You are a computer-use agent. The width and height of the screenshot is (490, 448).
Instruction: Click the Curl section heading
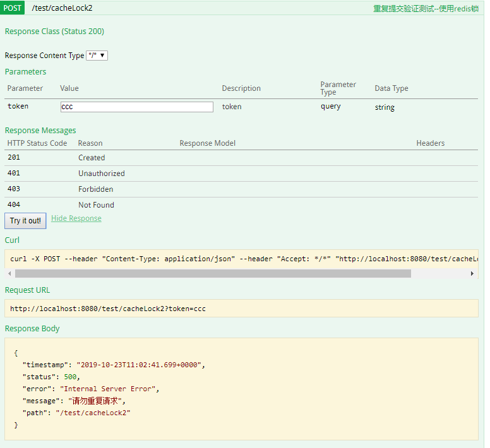(12, 240)
